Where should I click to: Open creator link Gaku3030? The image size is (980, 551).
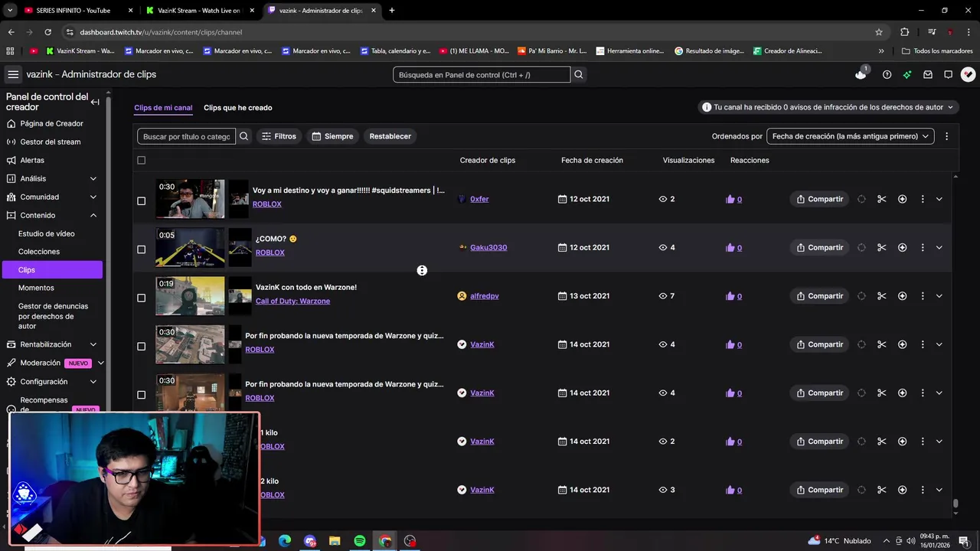tap(488, 247)
